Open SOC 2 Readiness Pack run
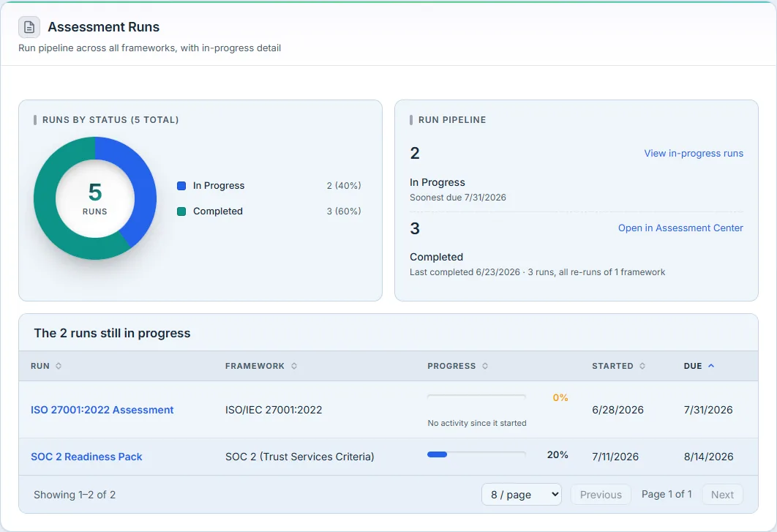 pyautogui.click(x=86, y=457)
